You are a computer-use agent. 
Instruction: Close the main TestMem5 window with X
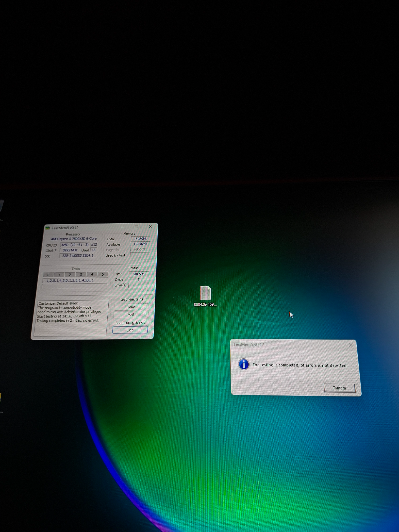[x=151, y=227]
